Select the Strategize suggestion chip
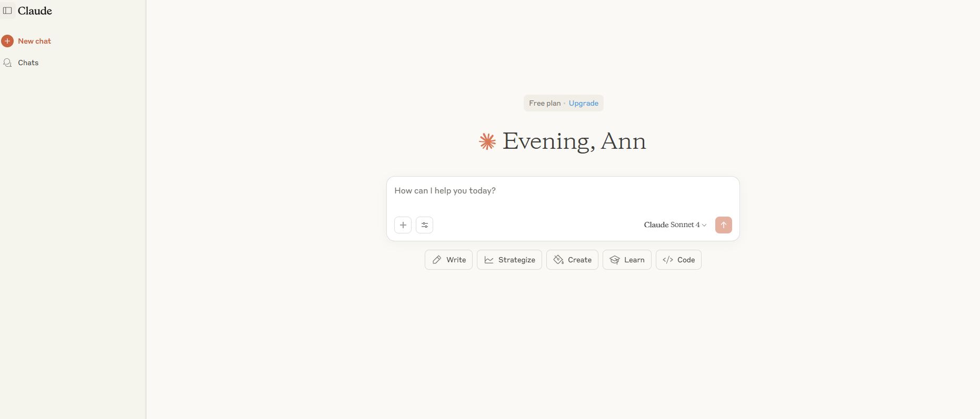This screenshot has height=419, width=980. 509,260
